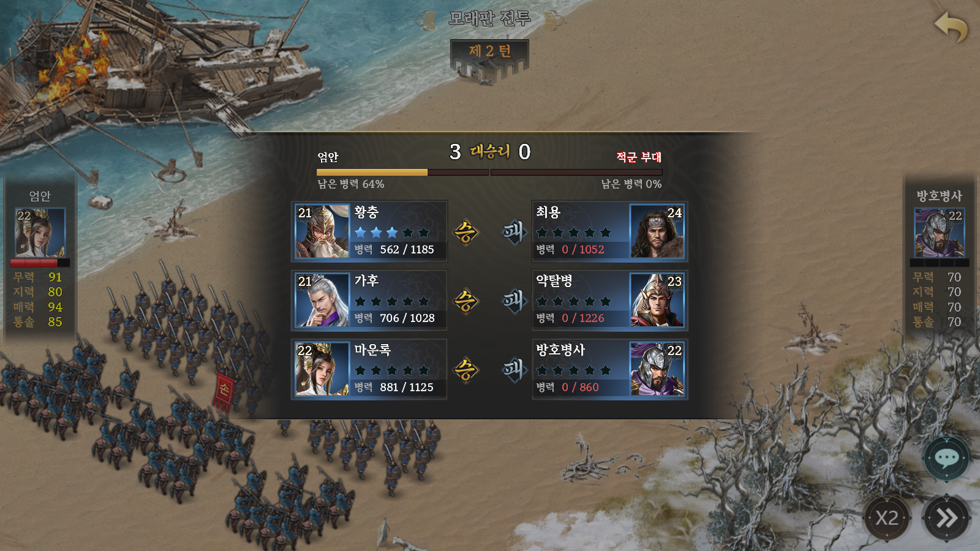Viewport: 980px width, 551px height.
Task: Skip battle with fast-forward arrows
Action: (946, 518)
